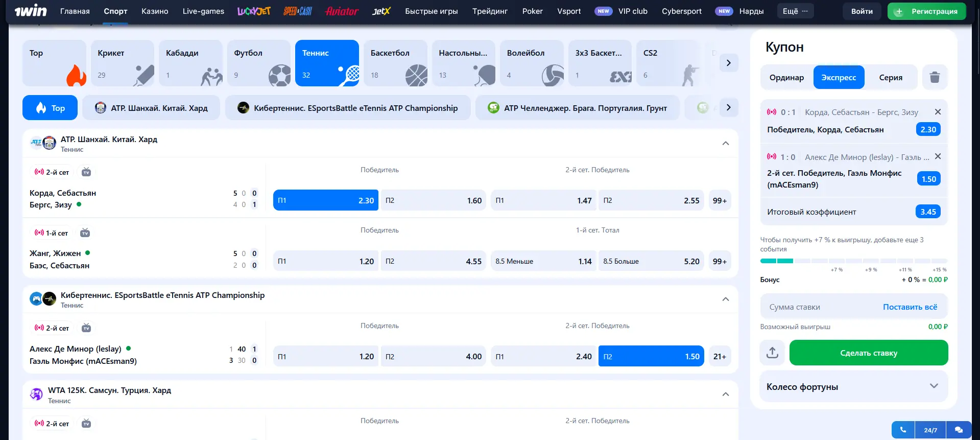
Task: Open the 1win logo home link
Action: 31,11
